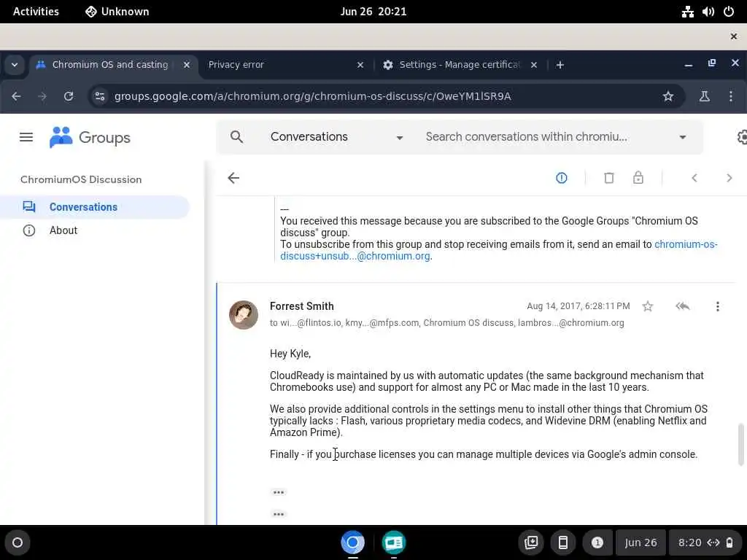The width and height of the screenshot is (747, 560).
Task: Open the notification counter badge
Action: (597, 542)
